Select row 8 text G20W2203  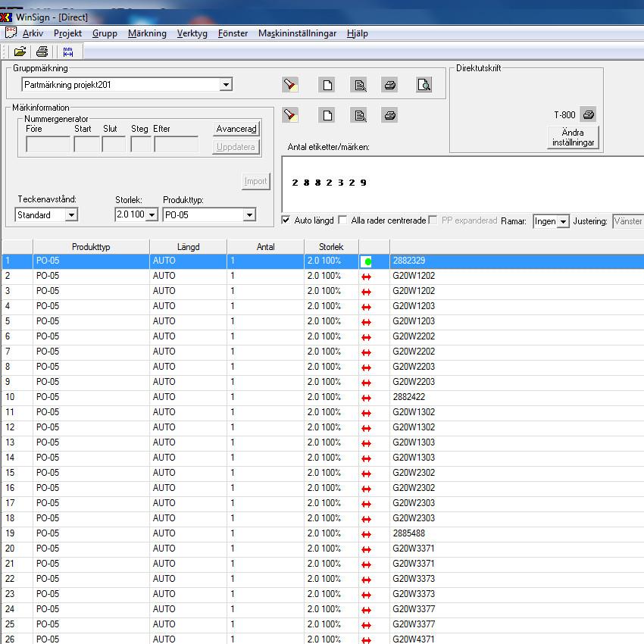click(x=413, y=367)
